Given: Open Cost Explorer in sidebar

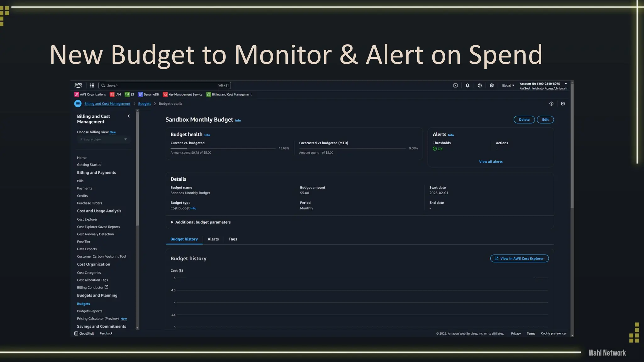Looking at the screenshot, I should (x=87, y=219).
